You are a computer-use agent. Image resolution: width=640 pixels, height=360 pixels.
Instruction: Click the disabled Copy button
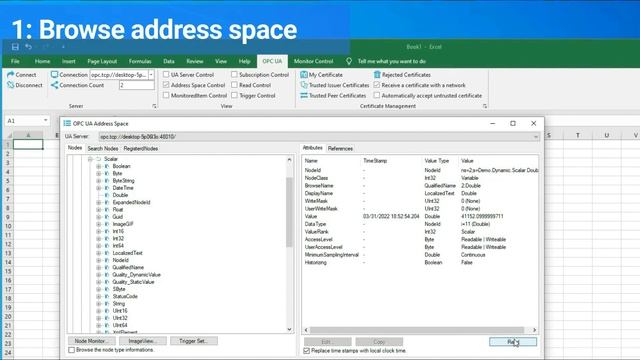379,342
